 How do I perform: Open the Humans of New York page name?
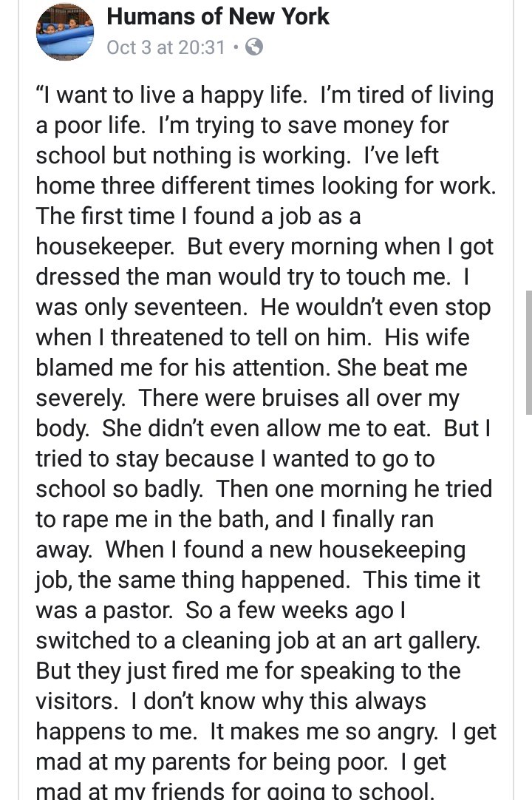(218, 17)
